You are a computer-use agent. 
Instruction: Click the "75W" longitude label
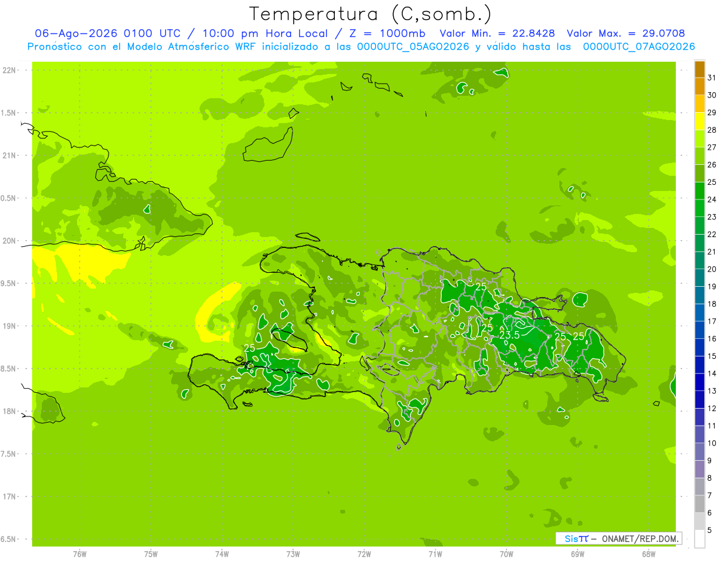150,554
